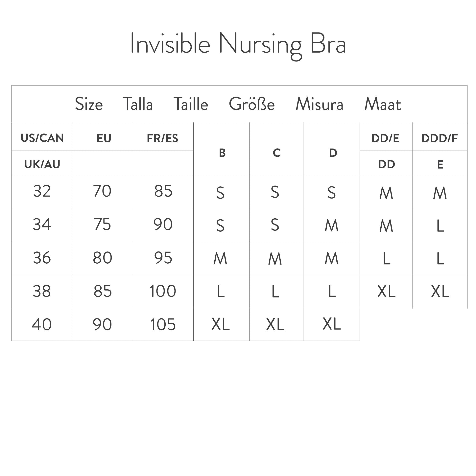Click the word Talla in header row
Image resolution: width=476 pixels, height=476 pixels.
pos(138,104)
